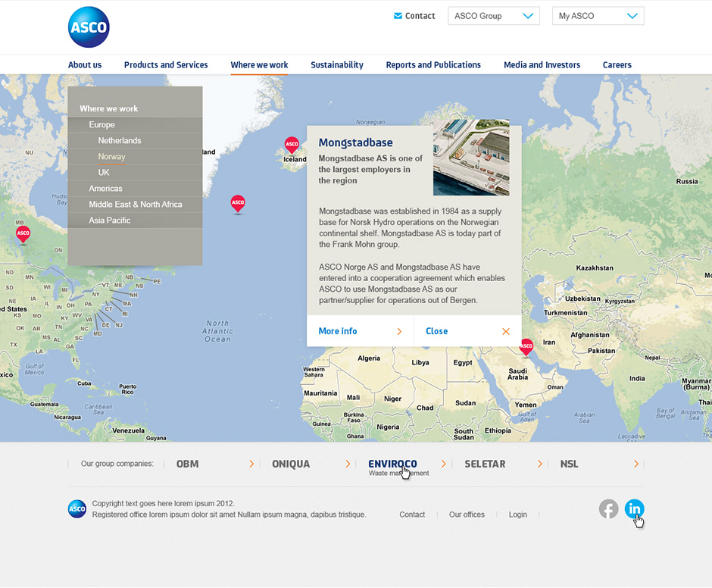Click the Mongstadbase aerial photo thumbnail

click(x=471, y=157)
